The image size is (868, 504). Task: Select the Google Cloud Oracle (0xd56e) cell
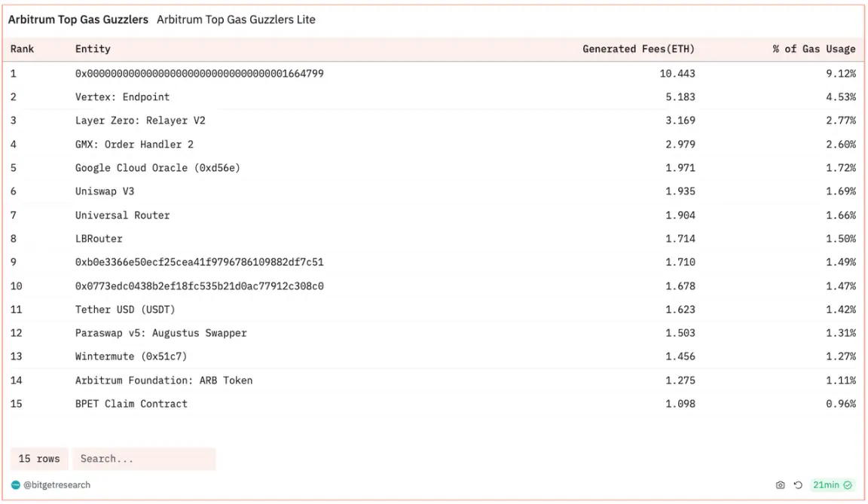157,168
